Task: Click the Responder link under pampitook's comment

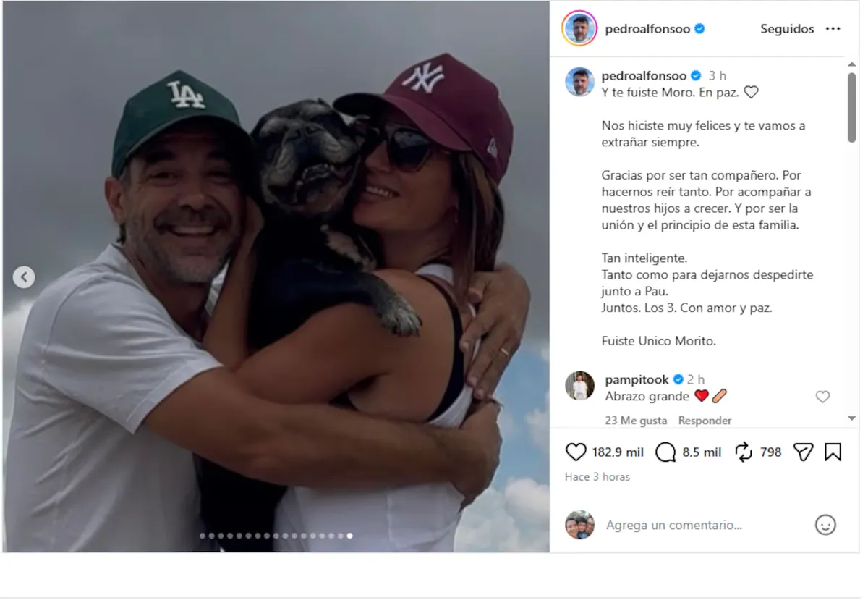Action: 705,420
